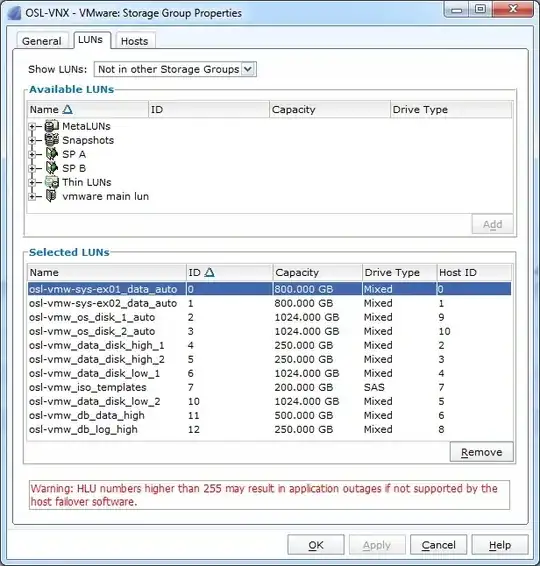Select row osl-vmw_db_data_high
The height and width of the screenshot is (566, 540).
269,415
